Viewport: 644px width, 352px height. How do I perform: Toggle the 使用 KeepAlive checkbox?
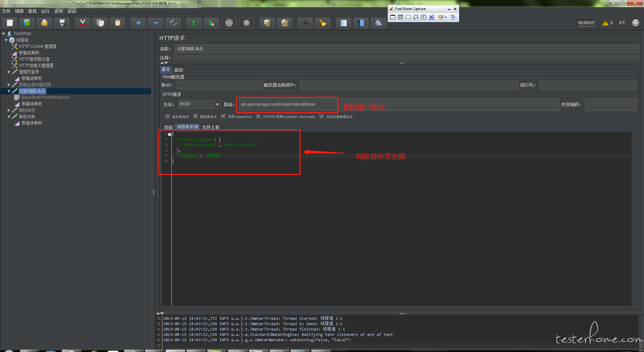pyautogui.click(x=223, y=117)
